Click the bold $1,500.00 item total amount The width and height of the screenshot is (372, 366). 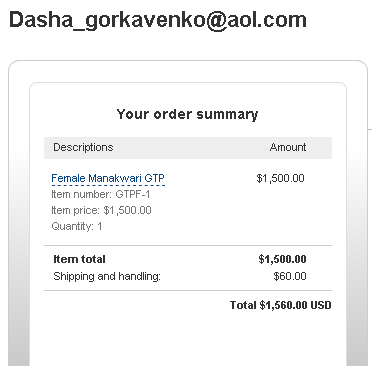pos(282,259)
